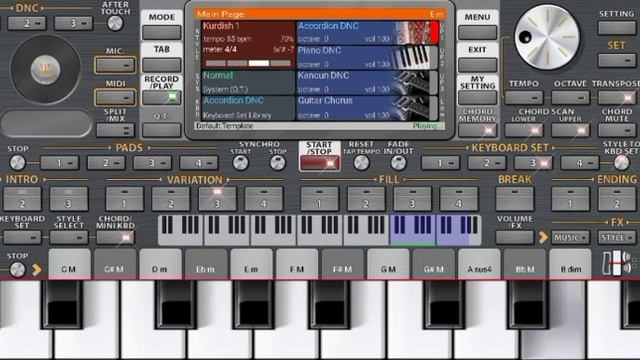Click the EXIT button
This screenshot has height=360, width=640.
[477, 65]
